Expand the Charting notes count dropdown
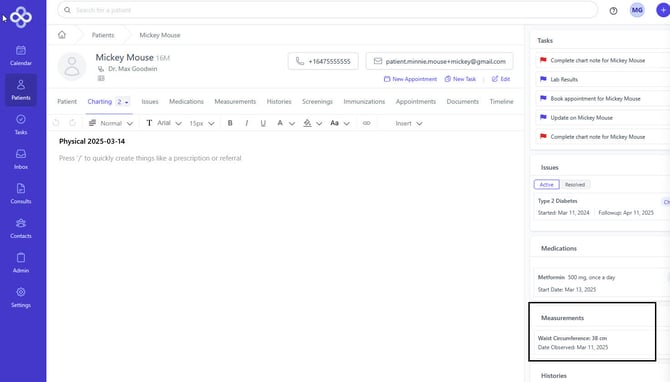 pos(123,102)
